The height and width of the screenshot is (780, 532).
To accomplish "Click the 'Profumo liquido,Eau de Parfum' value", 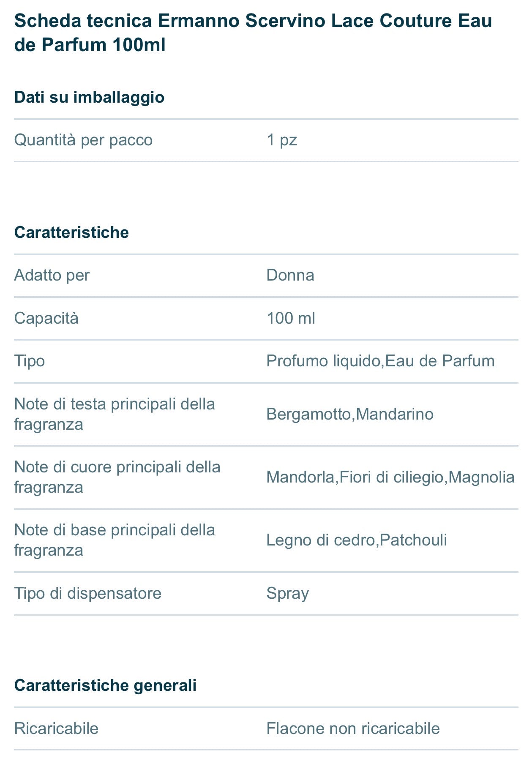I will click(380, 361).
